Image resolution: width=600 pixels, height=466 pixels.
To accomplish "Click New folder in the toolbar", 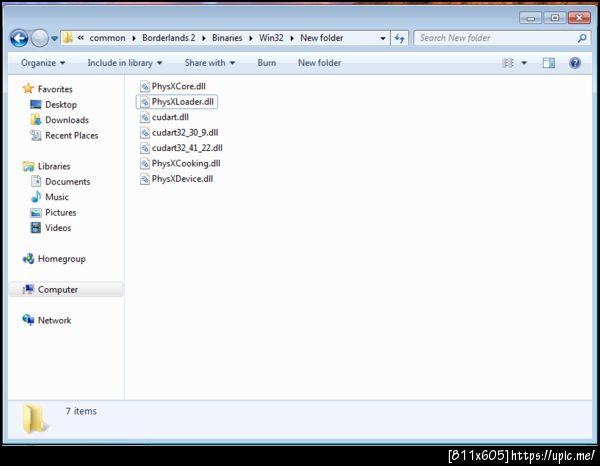I will tap(320, 63).
